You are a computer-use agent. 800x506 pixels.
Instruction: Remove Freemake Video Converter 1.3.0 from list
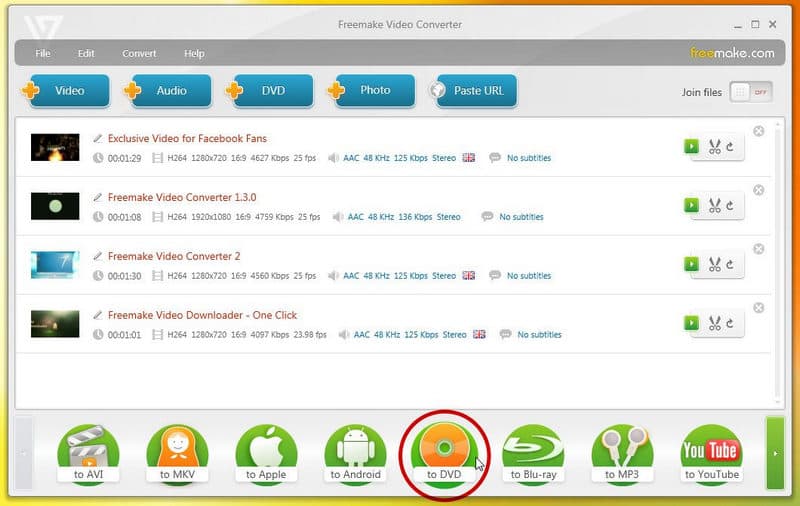[x=758, y=190]
